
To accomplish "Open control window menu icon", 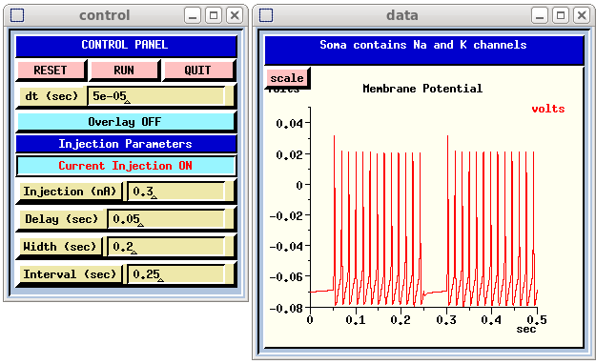I will coord(17,15).
